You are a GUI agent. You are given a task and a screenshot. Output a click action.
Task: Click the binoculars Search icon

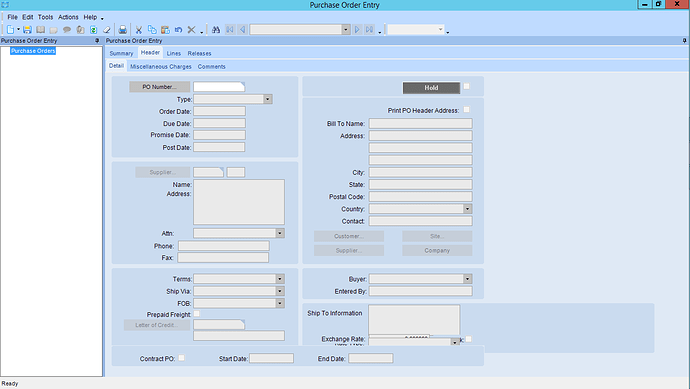(x=216, y=29)
